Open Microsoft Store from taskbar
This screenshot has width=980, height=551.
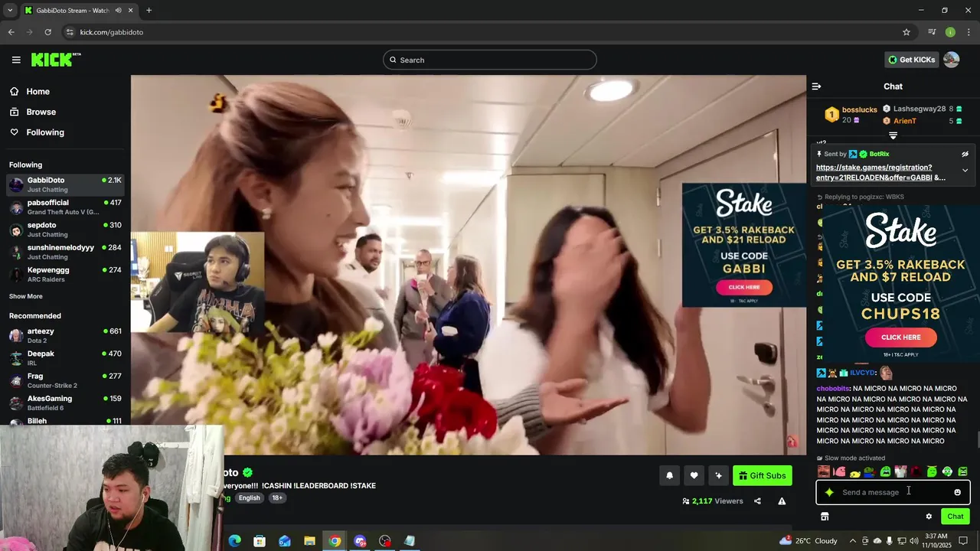point(260,541)
